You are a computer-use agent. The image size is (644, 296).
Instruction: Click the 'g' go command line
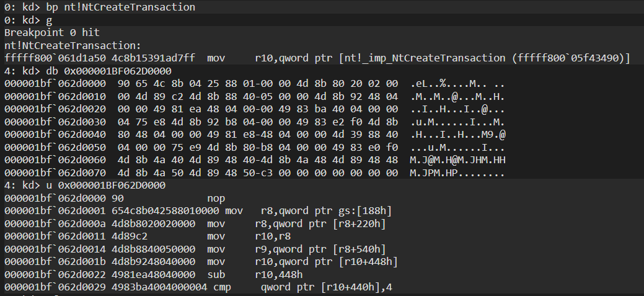(x=28, y=20)
